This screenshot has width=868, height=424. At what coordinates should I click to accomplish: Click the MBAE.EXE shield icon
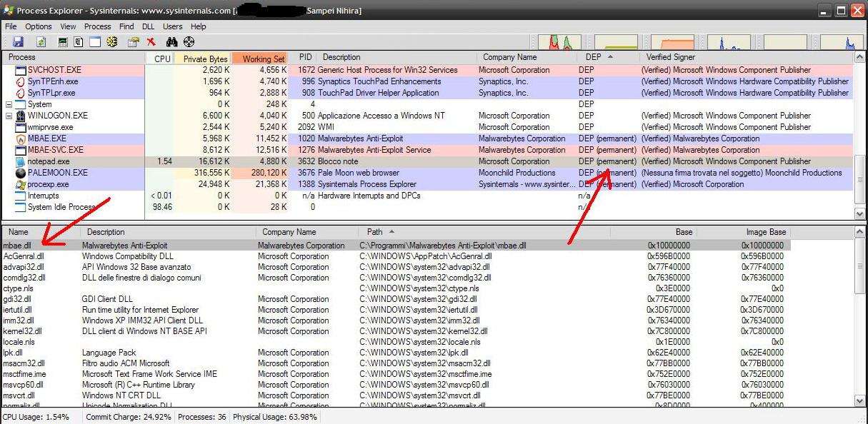point(21,138)
